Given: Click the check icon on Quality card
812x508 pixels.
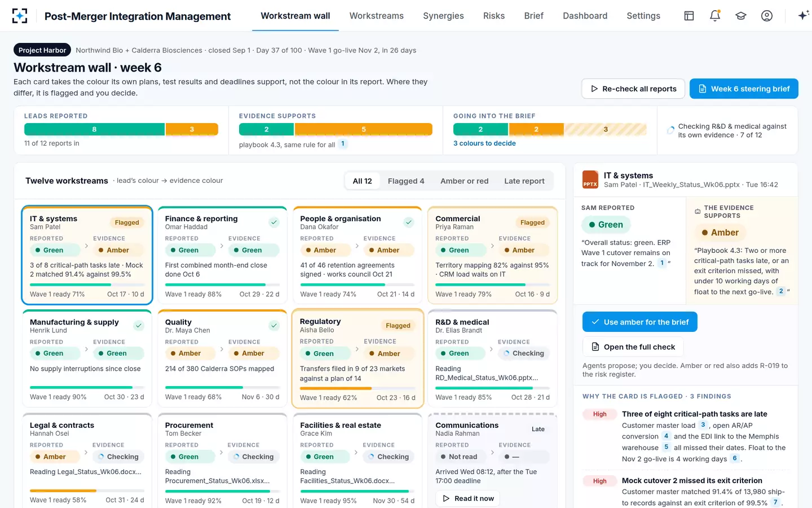Looking at the screenshot, I should coord(274,326).
